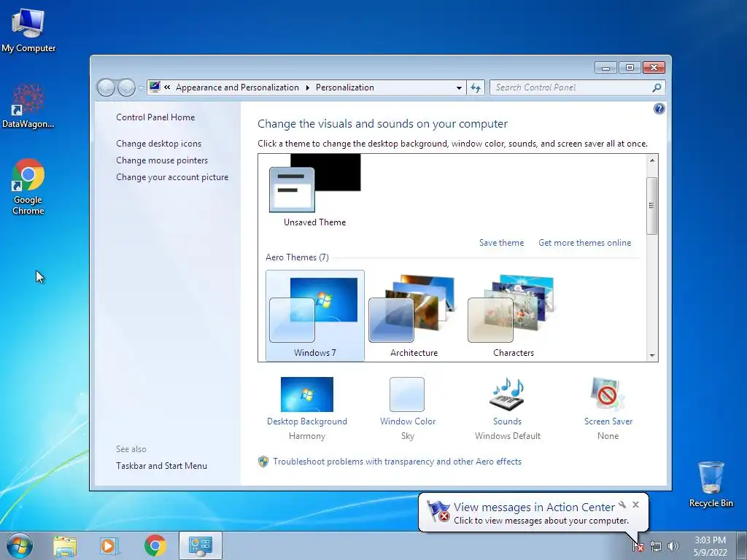Click the refresh button beside address bar
Screen dimensions: 747x560
coord(476,87)
